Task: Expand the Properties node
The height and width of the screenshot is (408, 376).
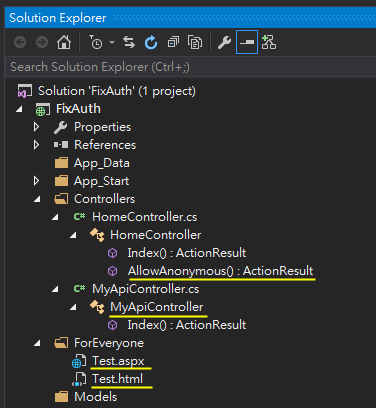Action: pyautogui.click(x=36, y=127)
